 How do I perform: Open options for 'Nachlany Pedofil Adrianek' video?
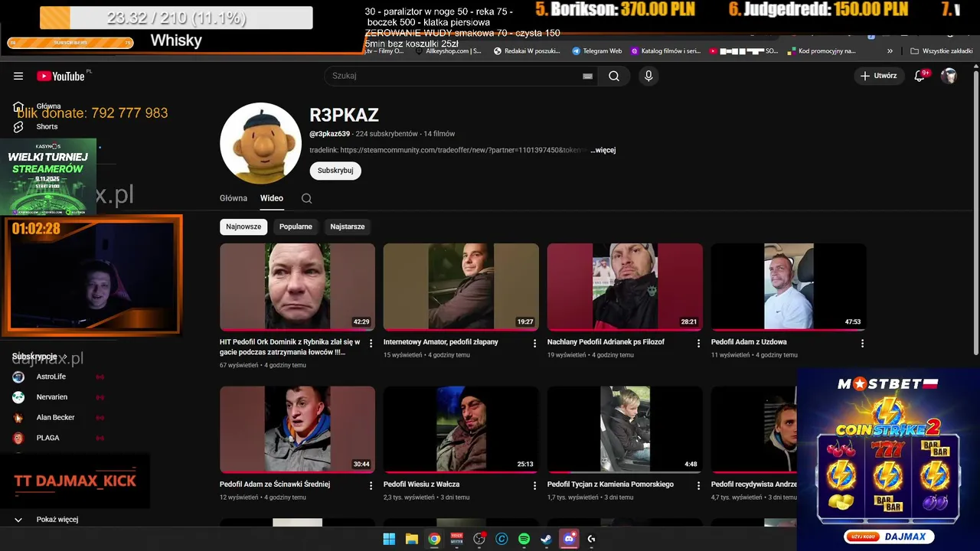pyautogui.click(x=698, y=343)
